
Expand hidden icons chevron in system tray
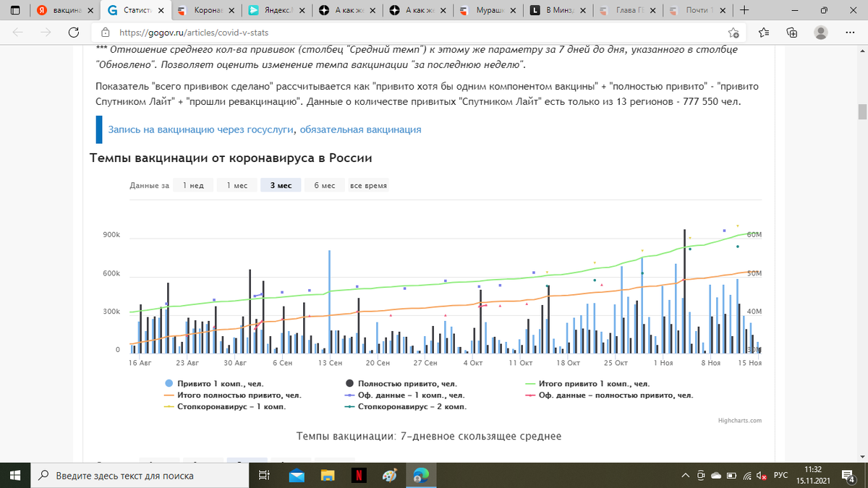tap(685, 476)
